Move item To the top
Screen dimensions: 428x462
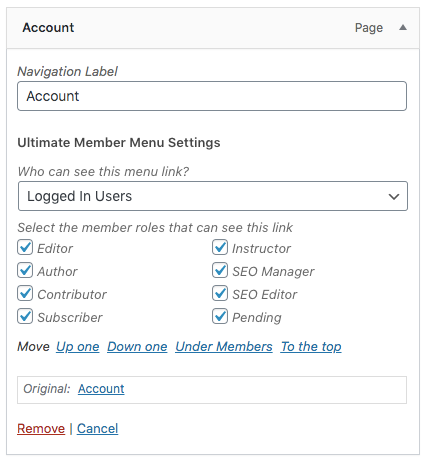(311, 347)
